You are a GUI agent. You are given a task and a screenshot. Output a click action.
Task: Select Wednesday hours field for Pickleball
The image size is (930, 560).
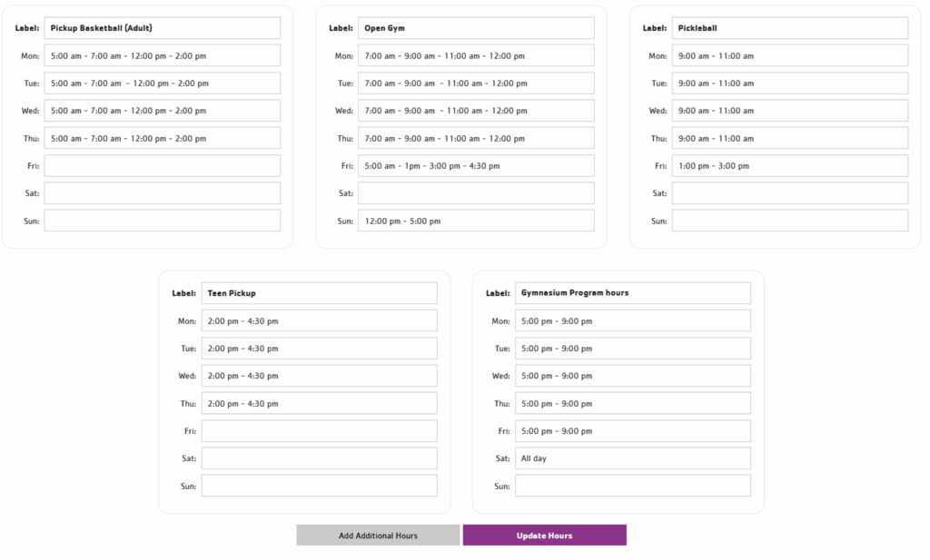790,110
